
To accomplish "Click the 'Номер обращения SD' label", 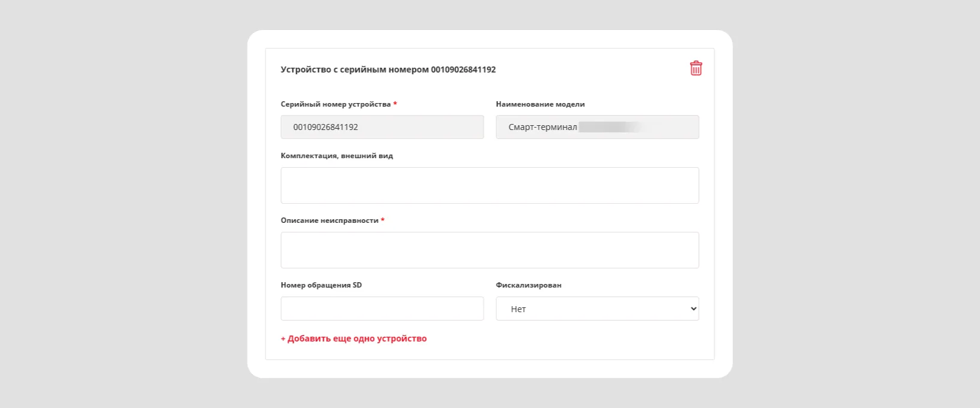I will (x=321, y=285).
